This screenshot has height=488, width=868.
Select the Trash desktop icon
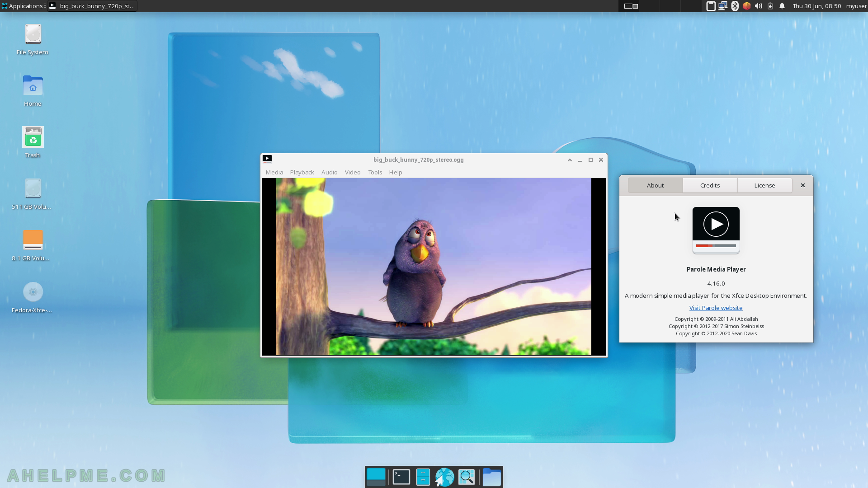click(33, 143)
